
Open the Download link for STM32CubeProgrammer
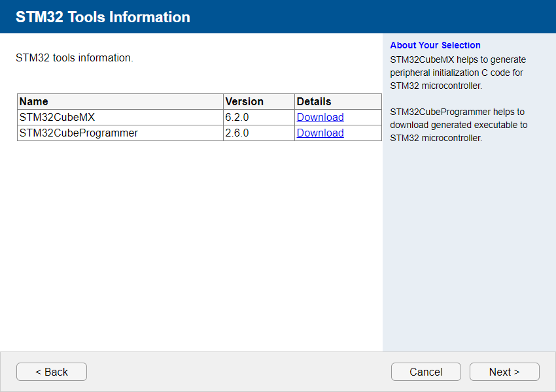coord(320,133)
